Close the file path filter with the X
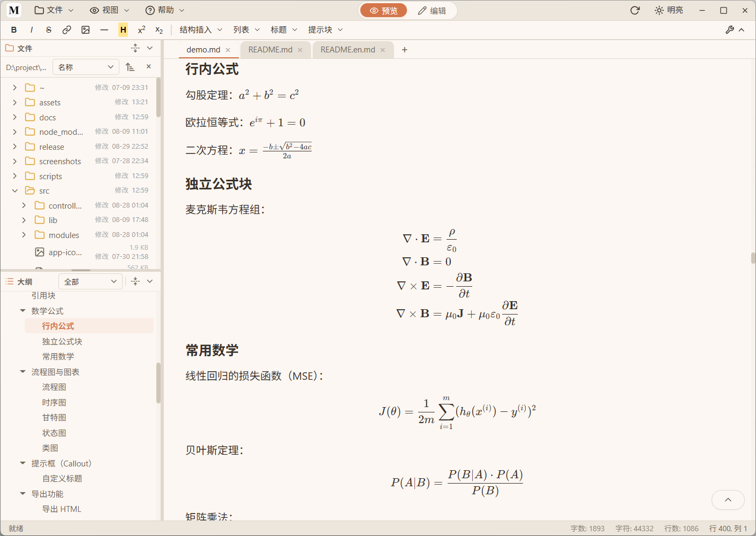Screen dimensions: 756x536 tap(149, 66)
